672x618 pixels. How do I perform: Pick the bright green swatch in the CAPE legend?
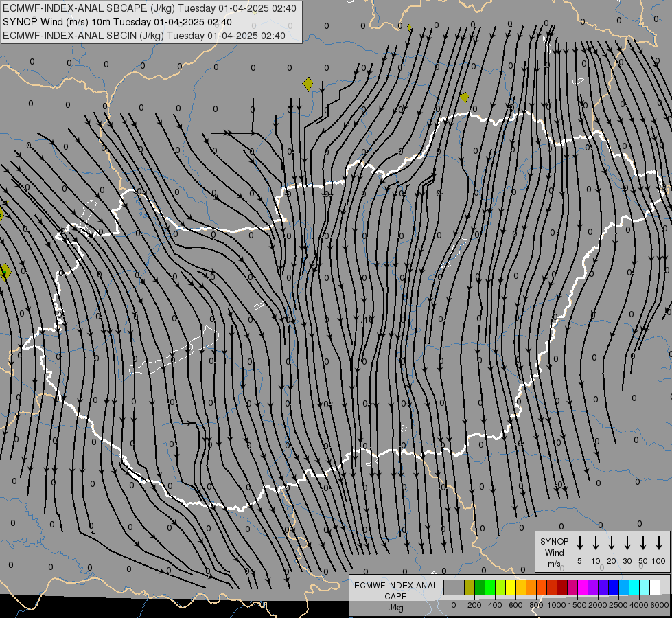coord(490,588)
